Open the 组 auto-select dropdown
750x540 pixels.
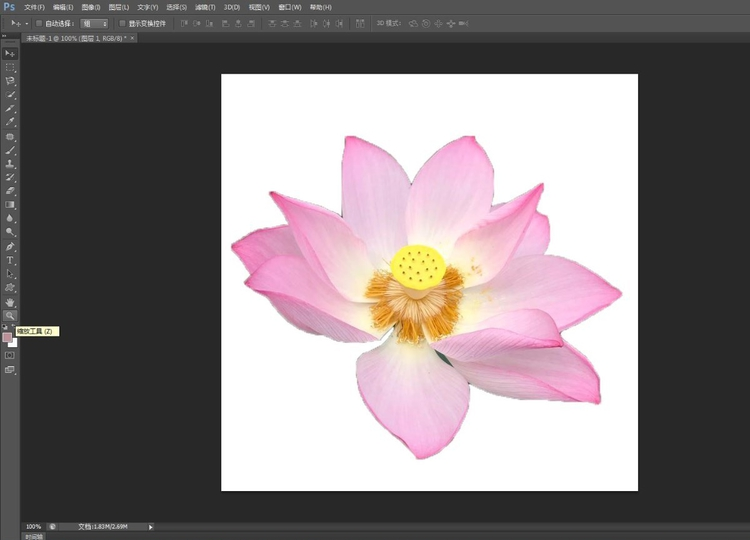94,23
